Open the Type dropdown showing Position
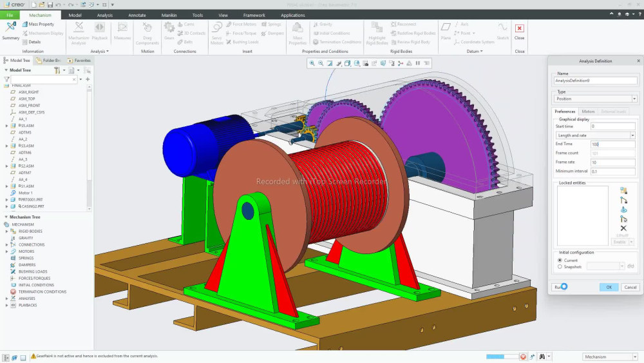This screenshot has width=644, height=363. click(596, 99)
